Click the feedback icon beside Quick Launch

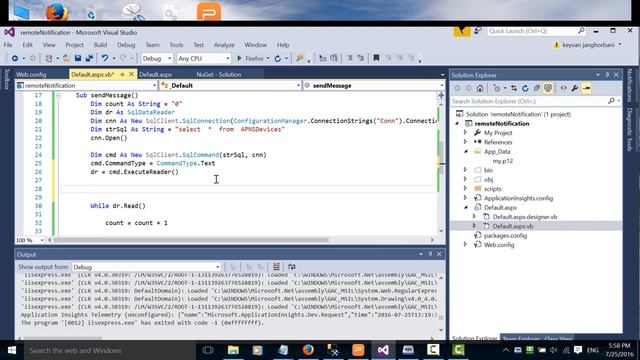tap(478, 31)
